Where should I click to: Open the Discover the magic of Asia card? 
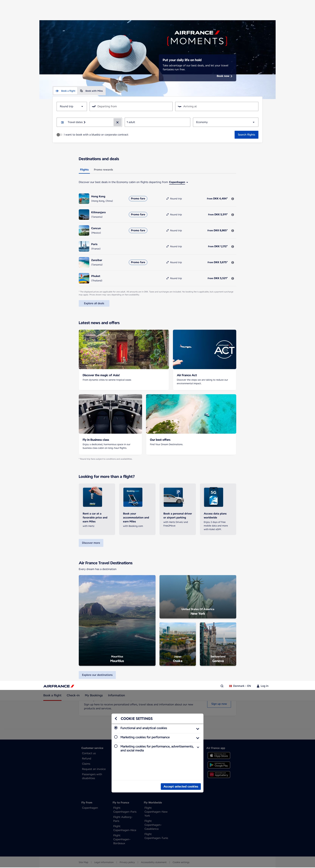click(124, 360)
